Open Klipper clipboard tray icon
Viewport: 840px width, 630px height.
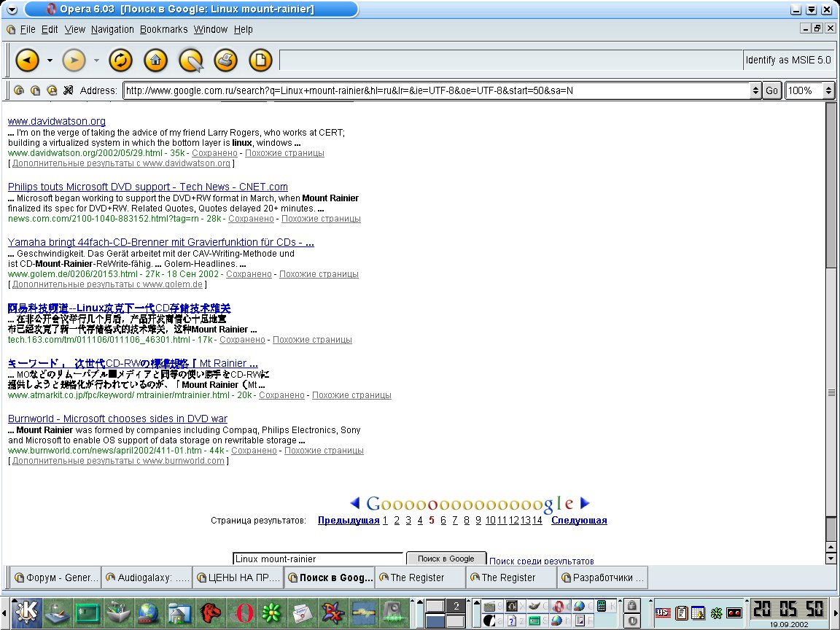click(x=681, y=612)
